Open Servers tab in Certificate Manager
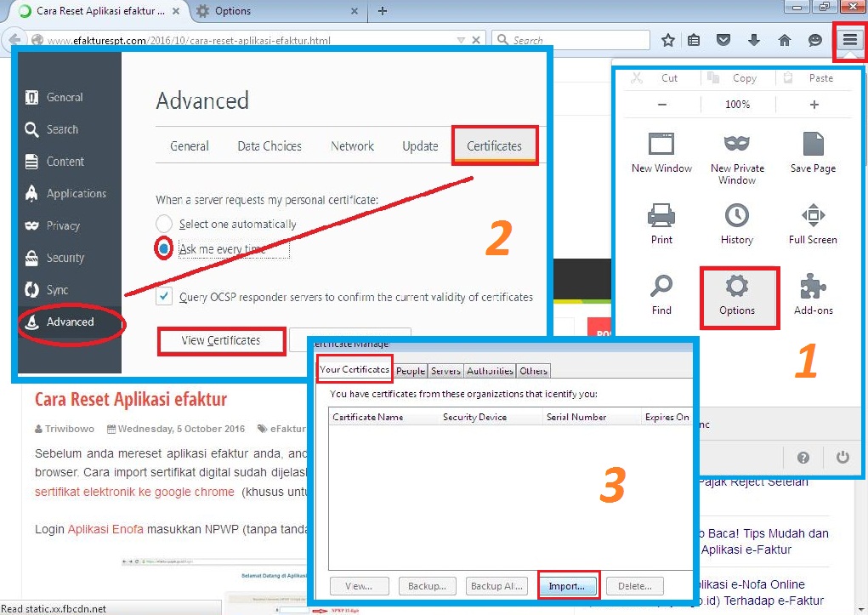868x615 pixels. point(445,371)
